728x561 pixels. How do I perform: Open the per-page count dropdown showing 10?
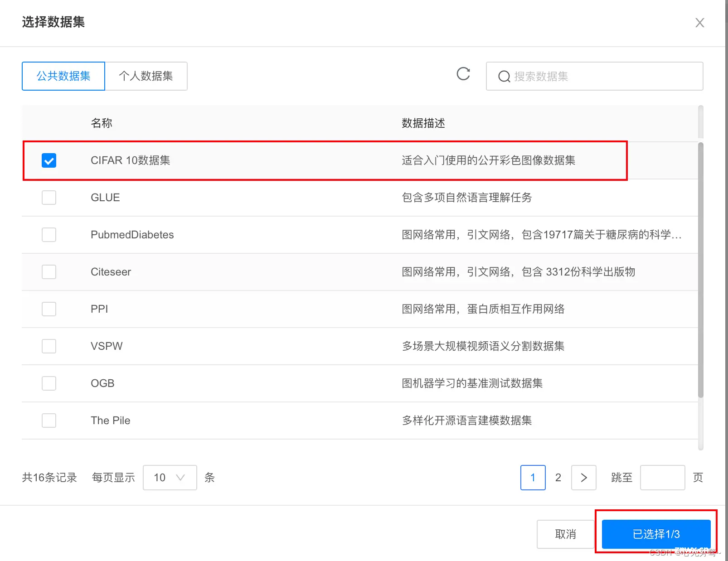[x=170, y=478]
